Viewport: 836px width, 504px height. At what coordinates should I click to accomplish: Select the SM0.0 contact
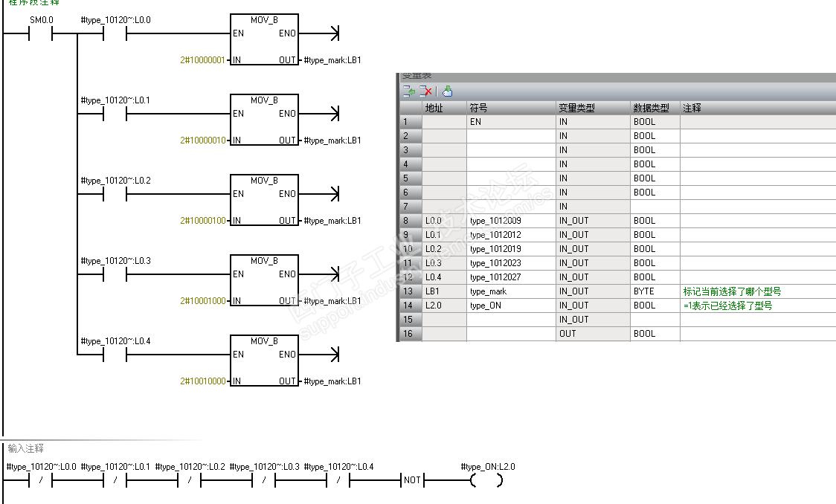click(x=40, y=34)
